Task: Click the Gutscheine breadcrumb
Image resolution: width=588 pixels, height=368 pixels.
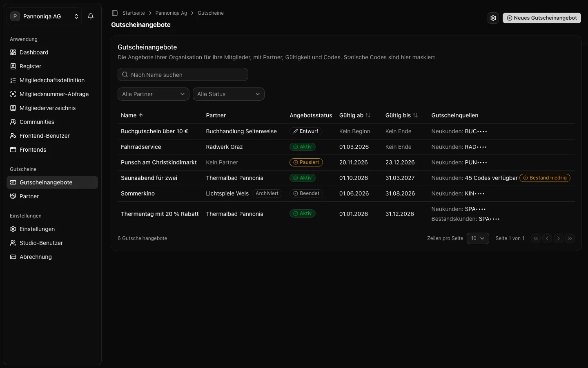Action: tap(211, 13)
